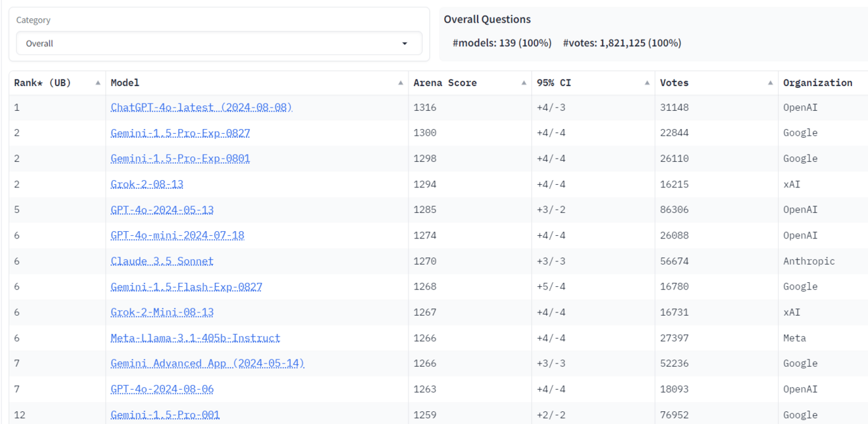868x424 pixels.
Task: Select the Anthropic organization cell
Action: pos(823,261)
